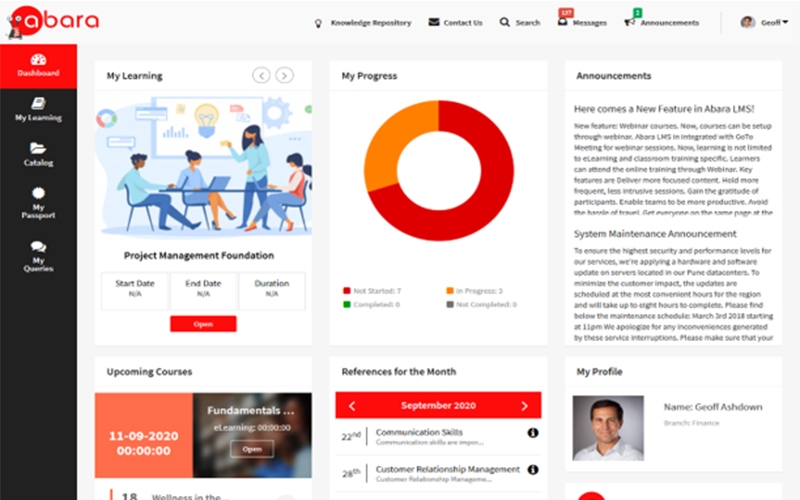Screen dimensions: 800x500
Task: Open Contact Us menu item
Action: (x=463, y=23)
